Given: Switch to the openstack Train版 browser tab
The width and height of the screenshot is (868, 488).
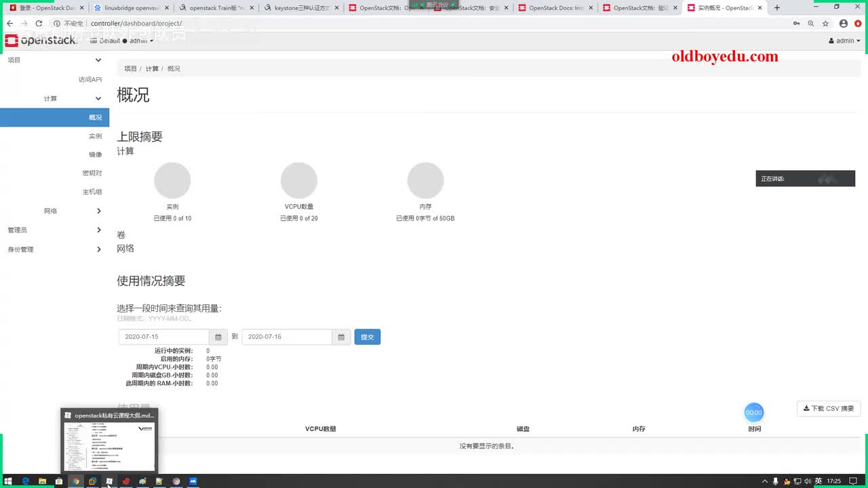Looking at the screenshot, I should (x=214, y=8).
